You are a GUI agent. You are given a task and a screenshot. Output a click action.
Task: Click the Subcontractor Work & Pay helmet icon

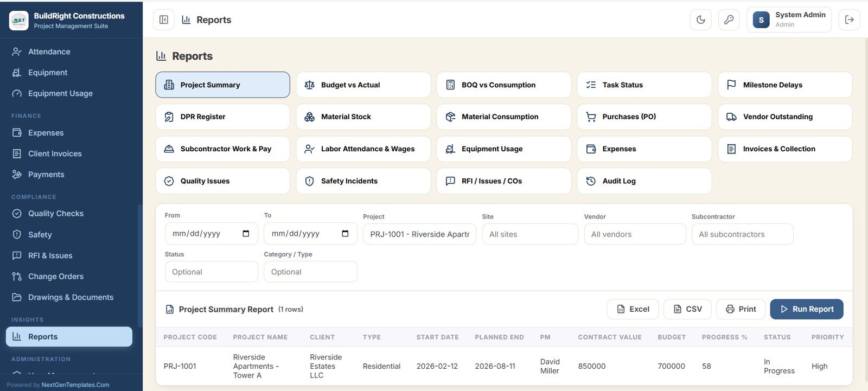(169, 149)
